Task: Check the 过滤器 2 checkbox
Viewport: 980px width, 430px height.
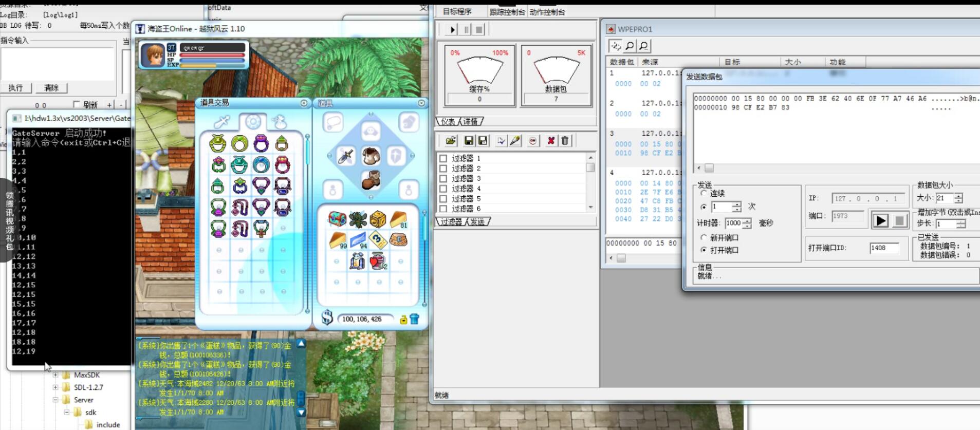Action: 443,169
